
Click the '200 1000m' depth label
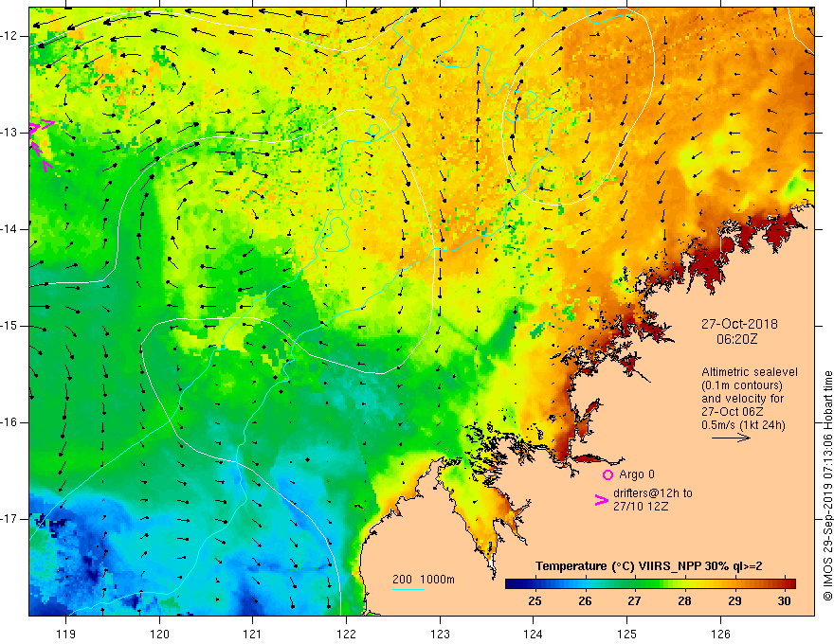(424, 580)
